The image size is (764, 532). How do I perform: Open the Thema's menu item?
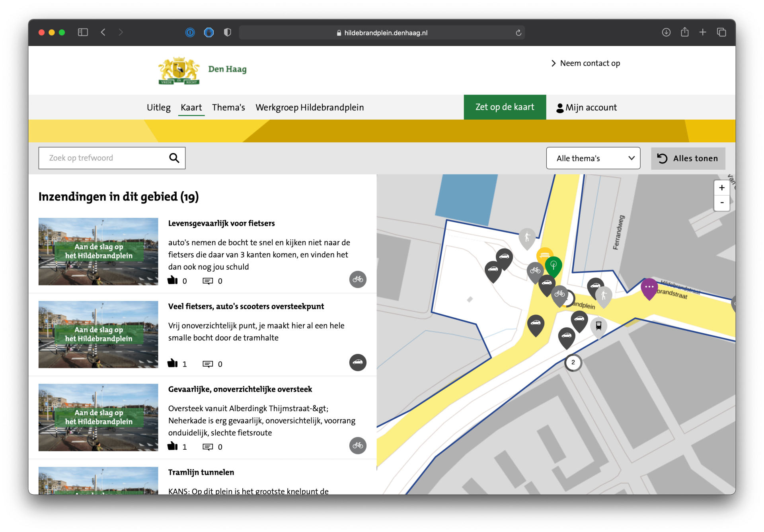[x=228, y=107]
